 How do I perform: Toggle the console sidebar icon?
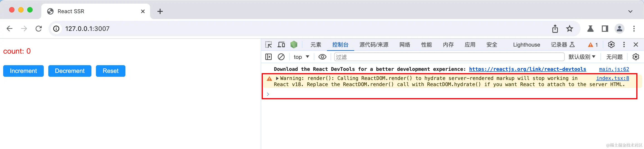pyautogui.click(x=268, y=57)
